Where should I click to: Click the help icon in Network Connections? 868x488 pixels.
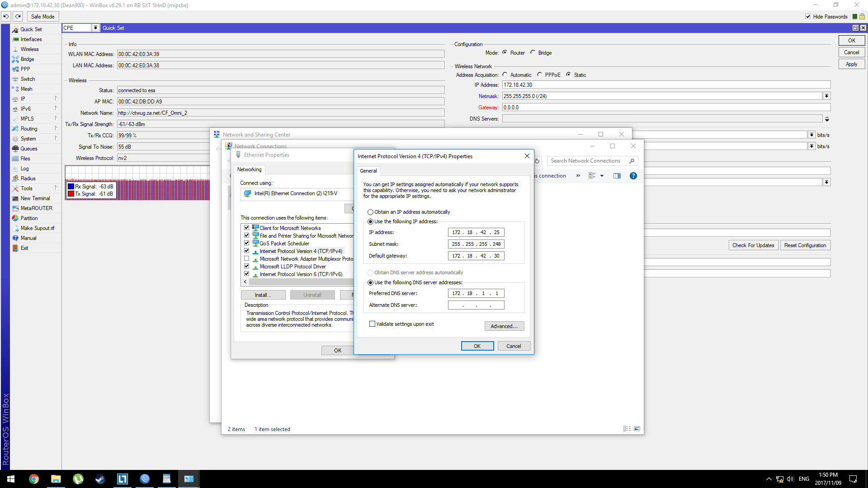tap(633, 176)
